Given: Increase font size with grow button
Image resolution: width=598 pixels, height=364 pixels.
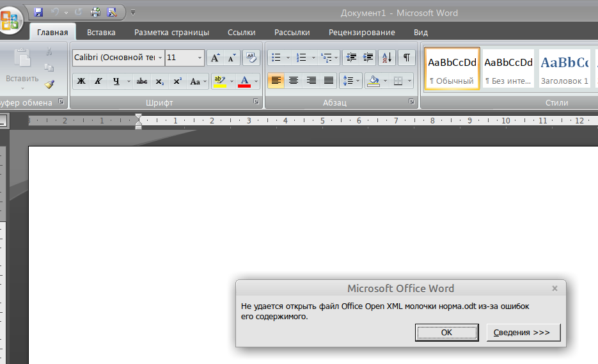Looking at the screenshot, I should point(215,58).
